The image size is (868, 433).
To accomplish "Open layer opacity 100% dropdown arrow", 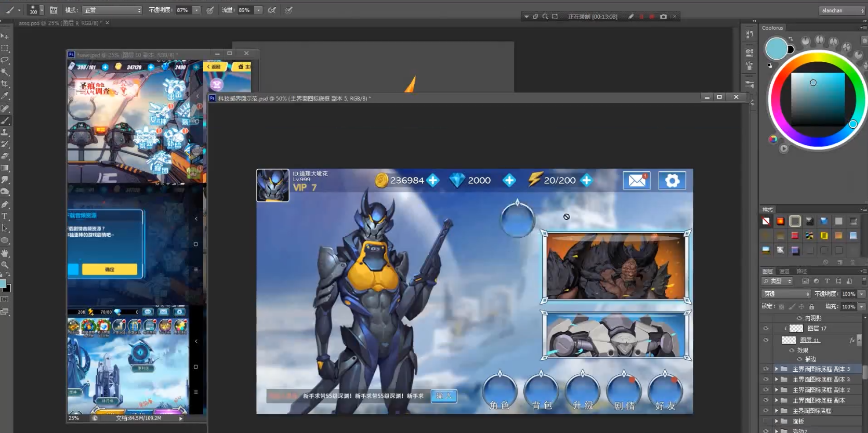I will pos(861,294).
